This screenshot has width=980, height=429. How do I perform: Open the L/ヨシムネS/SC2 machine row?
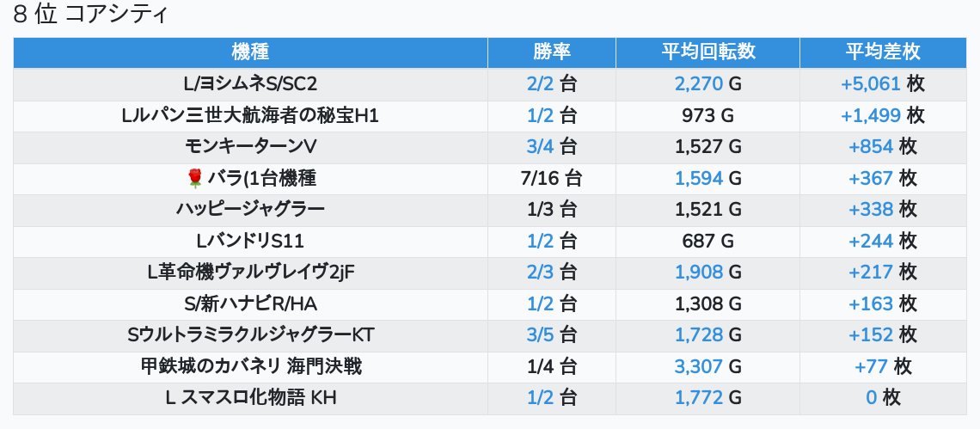pos(250,84)
